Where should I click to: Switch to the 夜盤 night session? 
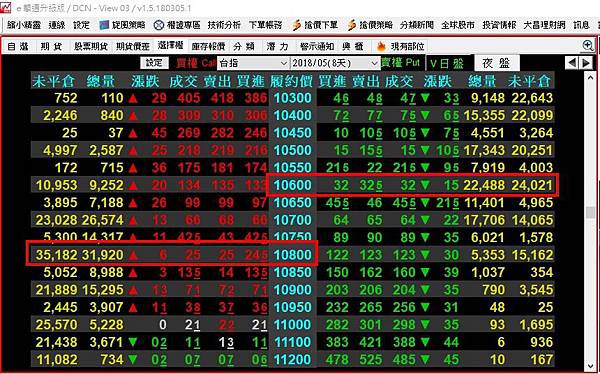point(497,63)
